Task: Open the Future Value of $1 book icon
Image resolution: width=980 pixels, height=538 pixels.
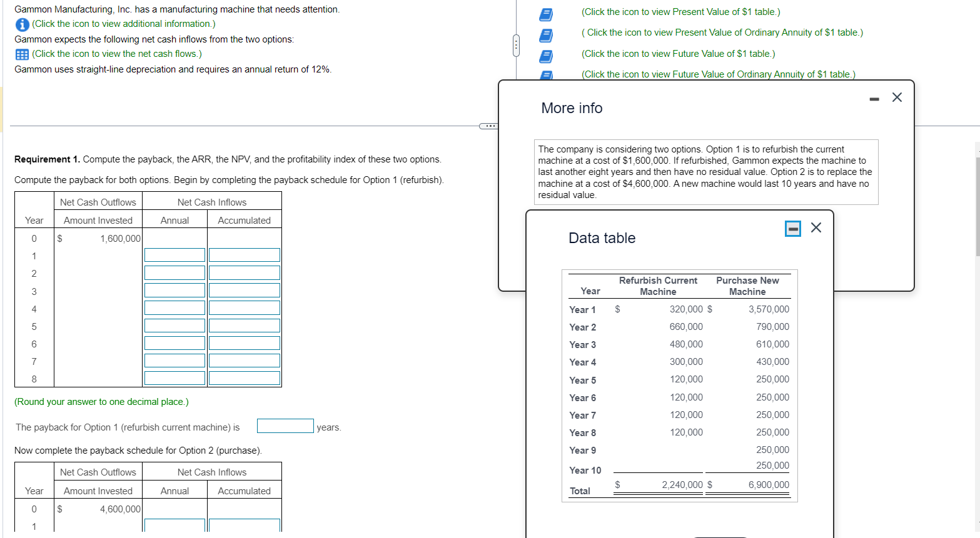Action: 546,56
